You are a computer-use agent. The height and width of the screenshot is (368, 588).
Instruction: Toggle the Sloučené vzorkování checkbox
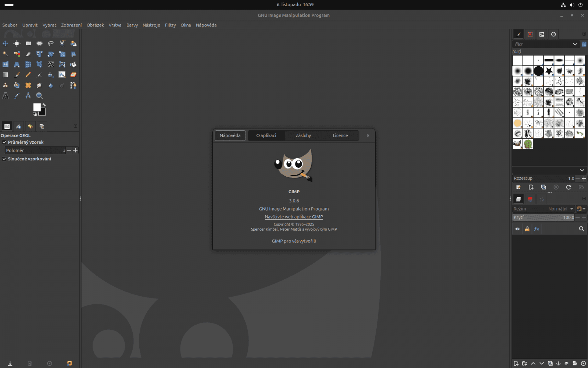(4, 159)
